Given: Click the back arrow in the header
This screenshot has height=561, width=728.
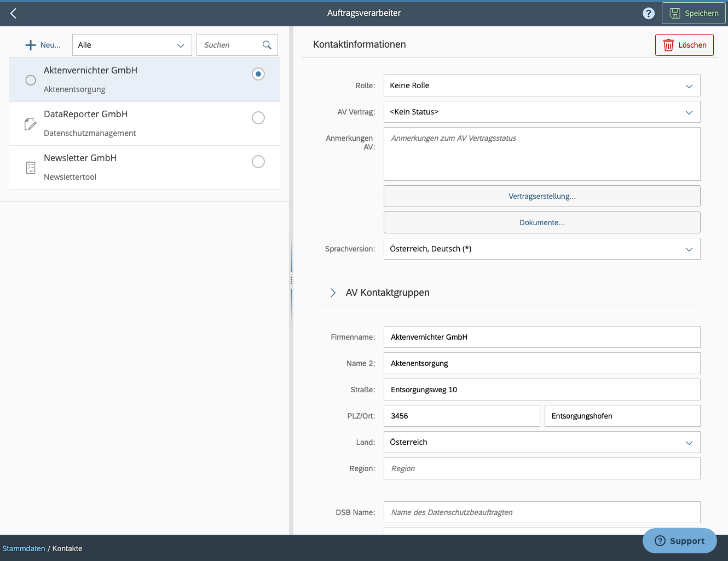Looking at the screenshot, I should click(x=13, y=13).
